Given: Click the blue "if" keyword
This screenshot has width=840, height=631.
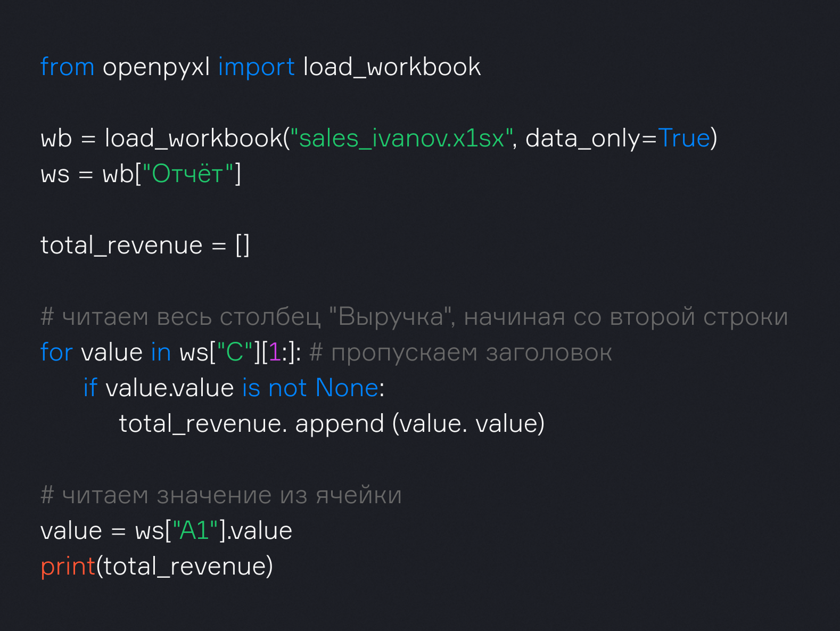Looking at the screenshot, I should [x=90, y=388].
